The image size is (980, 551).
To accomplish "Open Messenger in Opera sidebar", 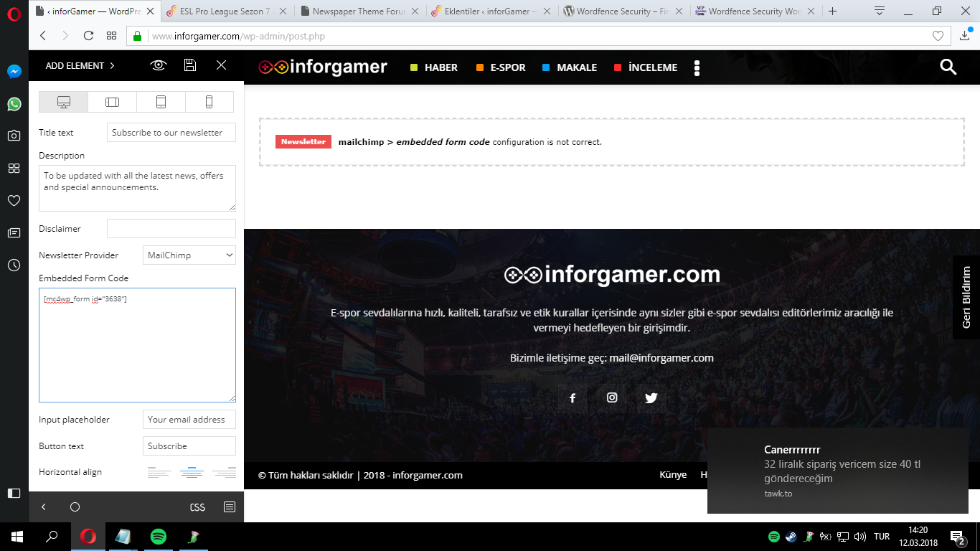I will [14, 71].
